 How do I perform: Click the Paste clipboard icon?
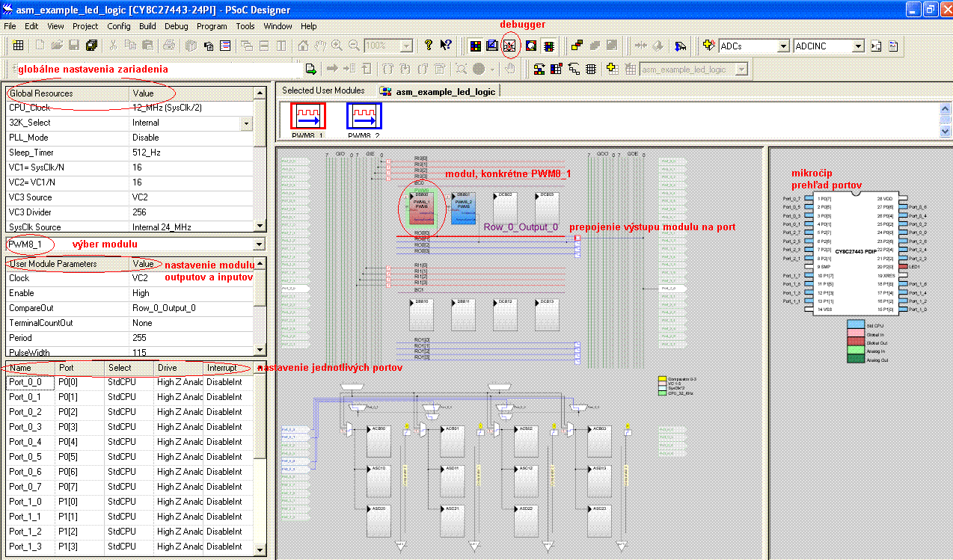(147, 46)
